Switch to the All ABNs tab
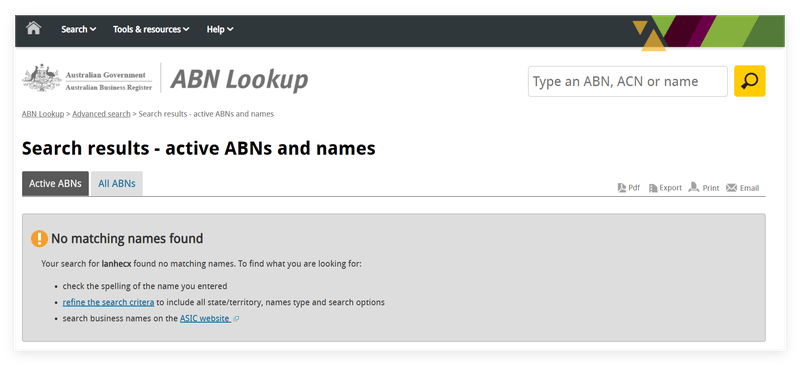This screenshot has width=800, height=365. [x=117, y=183]
